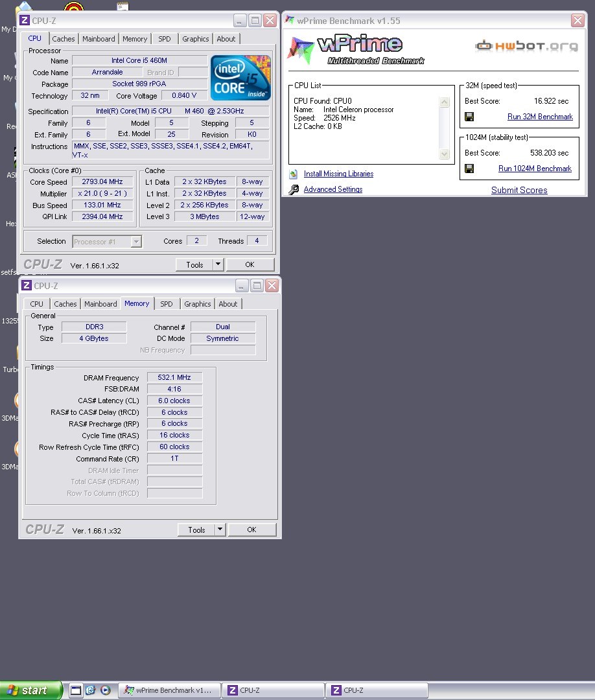This screenshot has width=595, height=700.
Task: Open Mainboard tab in lower CPU-Z window
Action: 100,304
